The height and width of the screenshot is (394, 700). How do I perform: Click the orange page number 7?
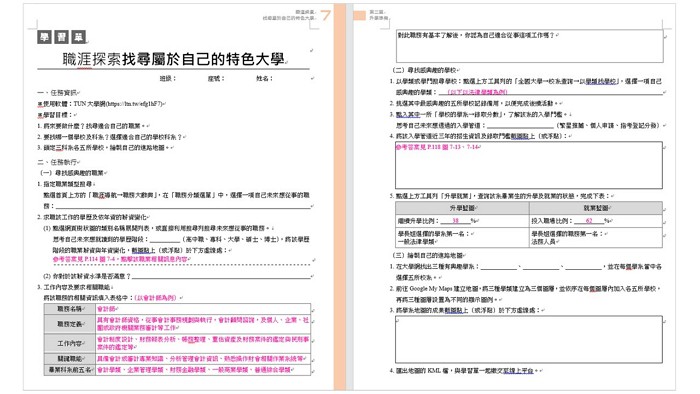(325, 15)
